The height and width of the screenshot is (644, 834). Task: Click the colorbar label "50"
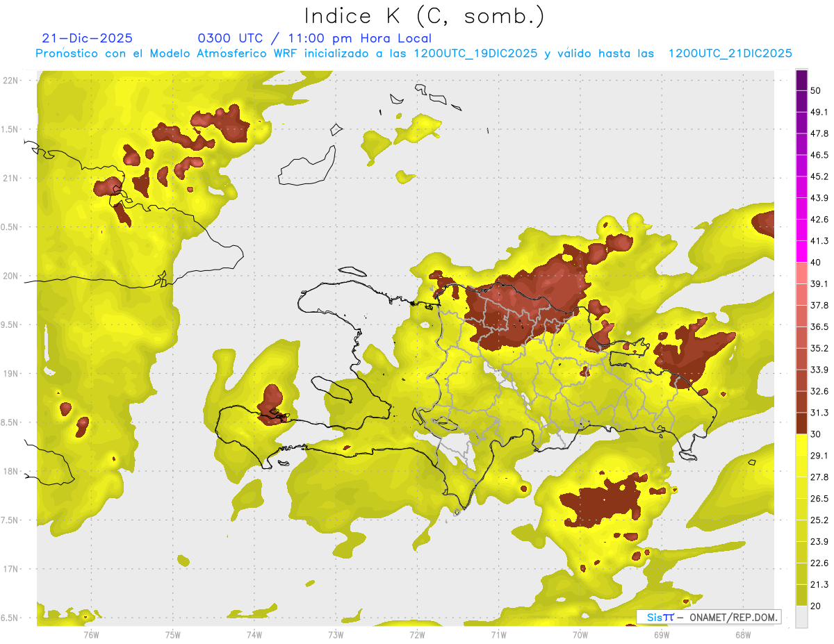[x=816, y=91]
